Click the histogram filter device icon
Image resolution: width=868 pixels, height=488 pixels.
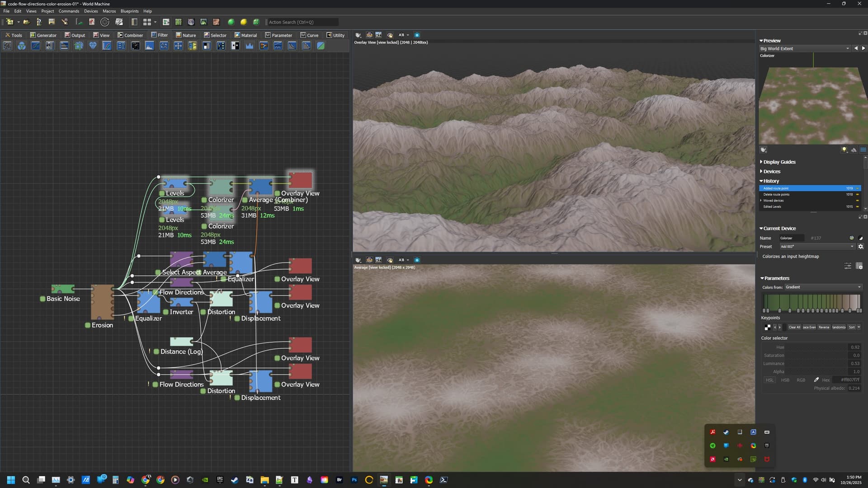pos(150,46)
